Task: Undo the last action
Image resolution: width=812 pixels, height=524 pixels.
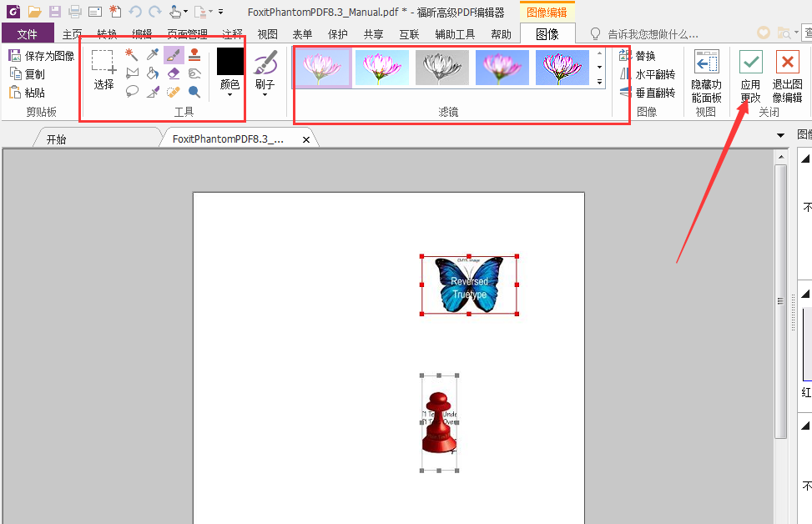Action: tap(135, 12)
